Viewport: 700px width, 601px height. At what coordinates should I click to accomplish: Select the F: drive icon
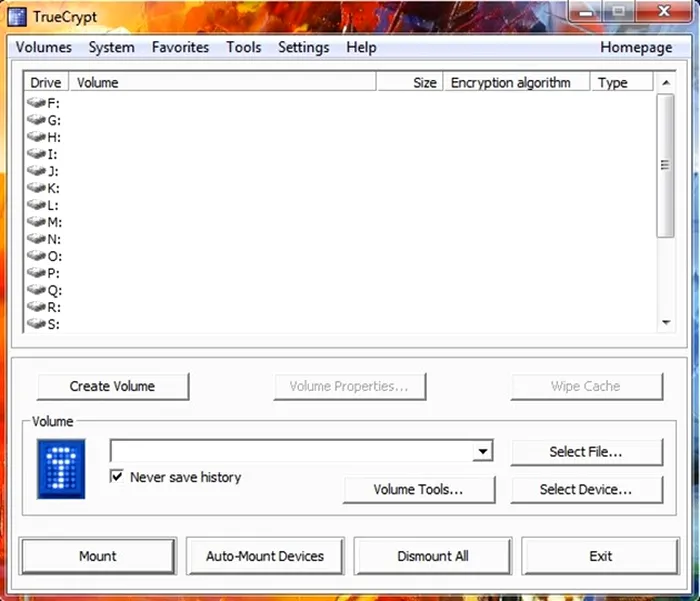36,103
